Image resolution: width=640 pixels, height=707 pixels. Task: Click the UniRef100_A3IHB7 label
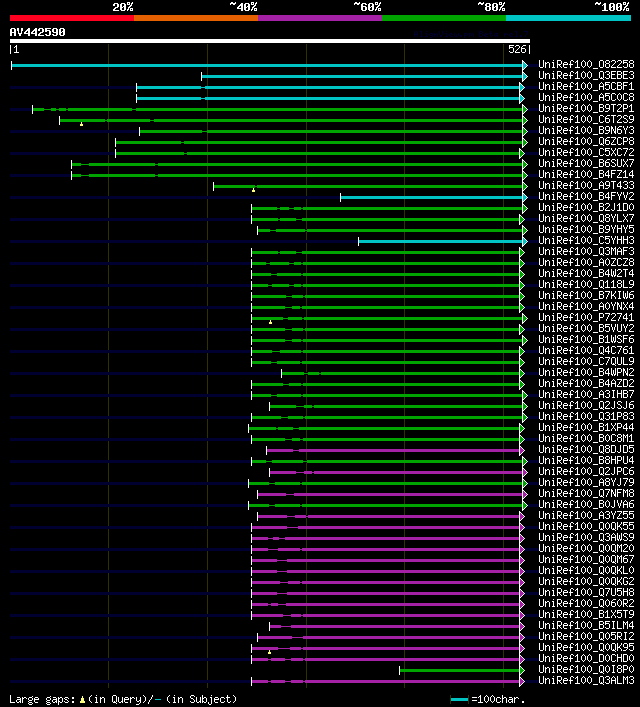click(586, 395)
